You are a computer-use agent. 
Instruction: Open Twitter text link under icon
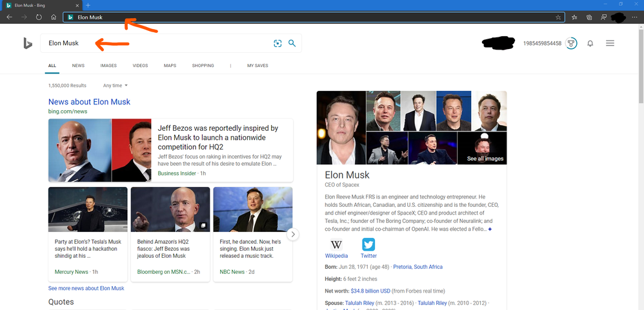(x=368, y=256)
